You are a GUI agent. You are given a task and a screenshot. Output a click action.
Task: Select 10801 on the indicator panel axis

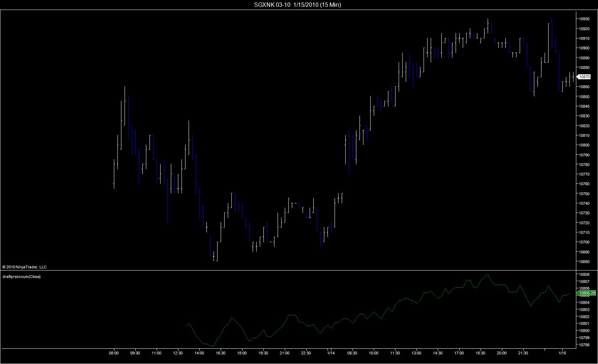point(584,323)
